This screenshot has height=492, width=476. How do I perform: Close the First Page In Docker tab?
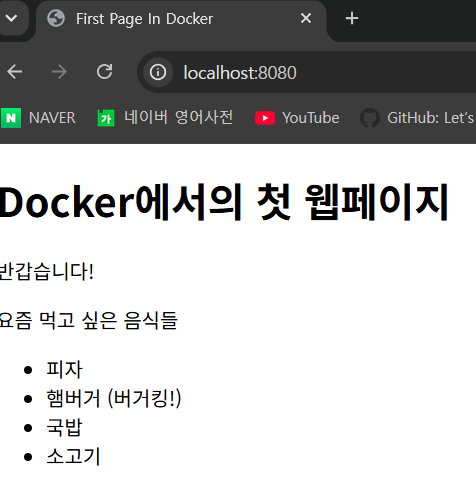[x=306, y=18]
